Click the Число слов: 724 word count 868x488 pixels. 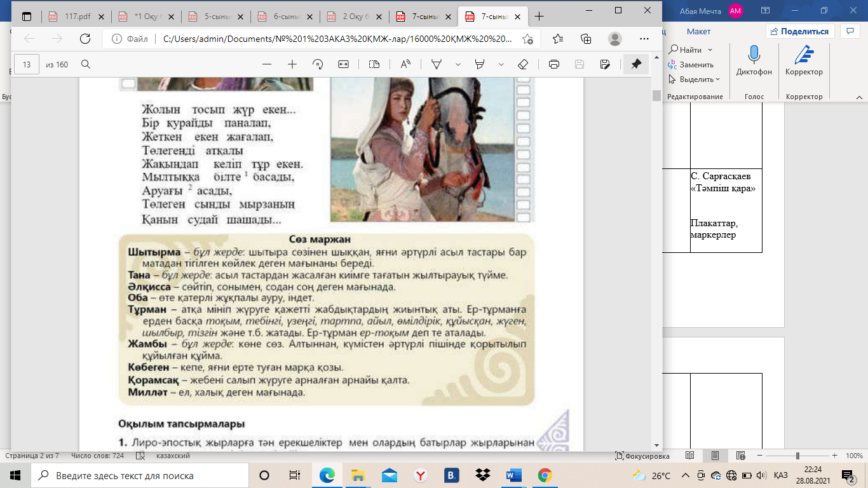97,456
